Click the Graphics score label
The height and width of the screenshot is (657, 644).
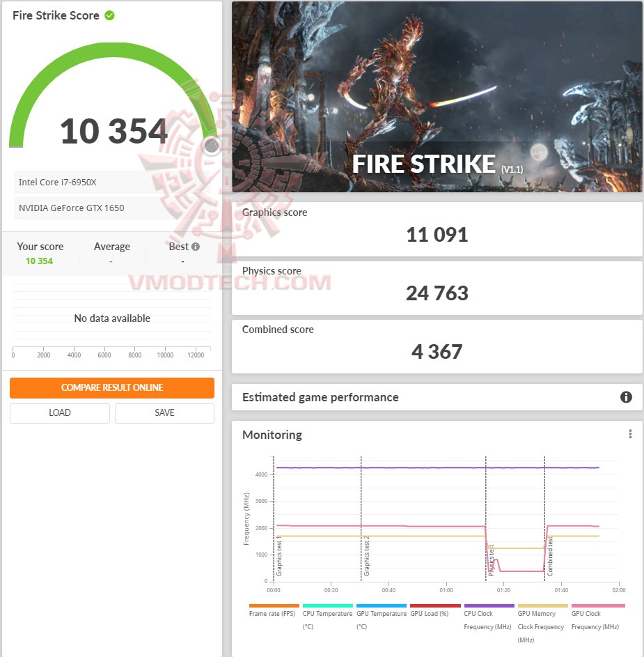[275, 212]
